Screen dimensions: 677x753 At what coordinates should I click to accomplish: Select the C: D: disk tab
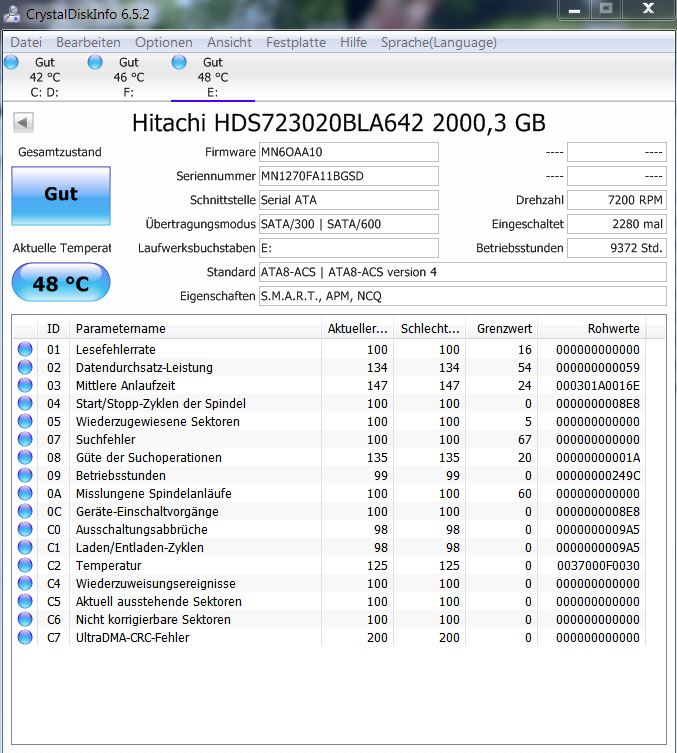pyautogui.click(x=44, y=77)
